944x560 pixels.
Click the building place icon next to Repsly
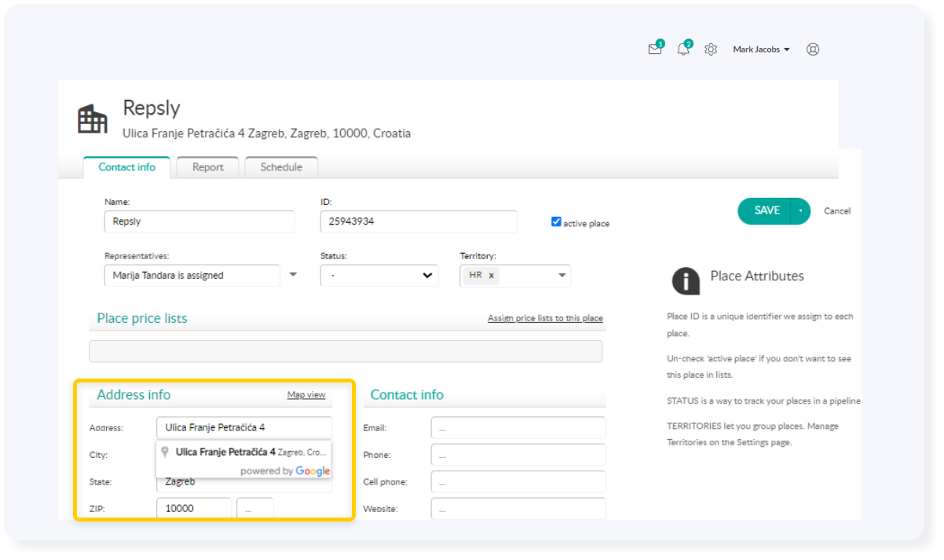pyautogui.click(x=92, y=119)
